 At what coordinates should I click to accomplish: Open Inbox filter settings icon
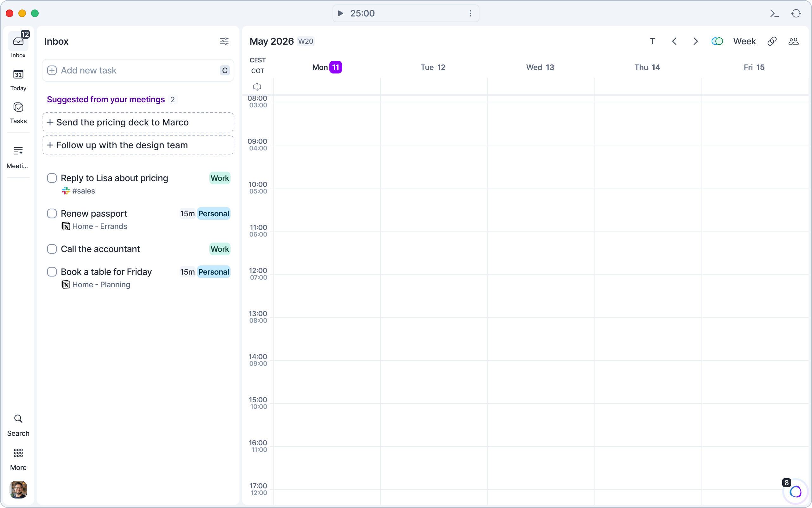pyautogui.click(x=224, y=41)
